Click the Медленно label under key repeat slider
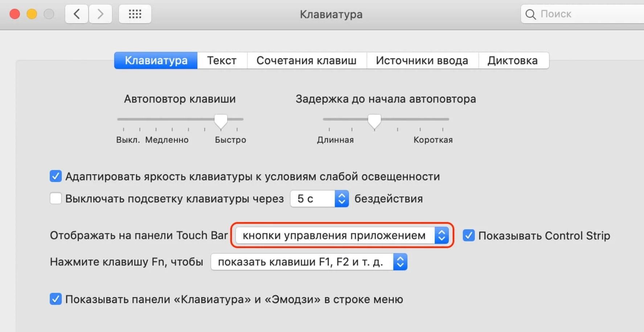 pyautogui.click(x=167, y=140)
